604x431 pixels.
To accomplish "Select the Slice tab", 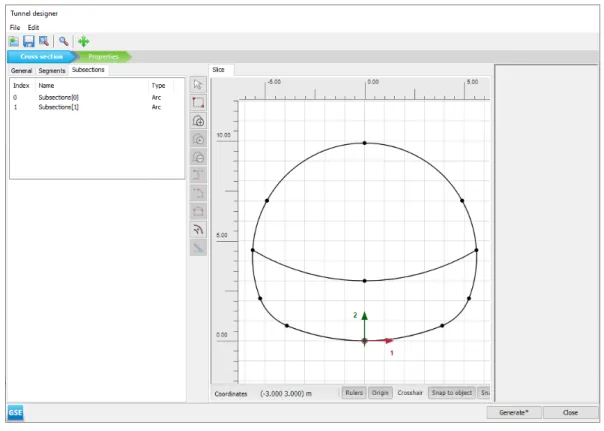I will (x=218, y=70).
